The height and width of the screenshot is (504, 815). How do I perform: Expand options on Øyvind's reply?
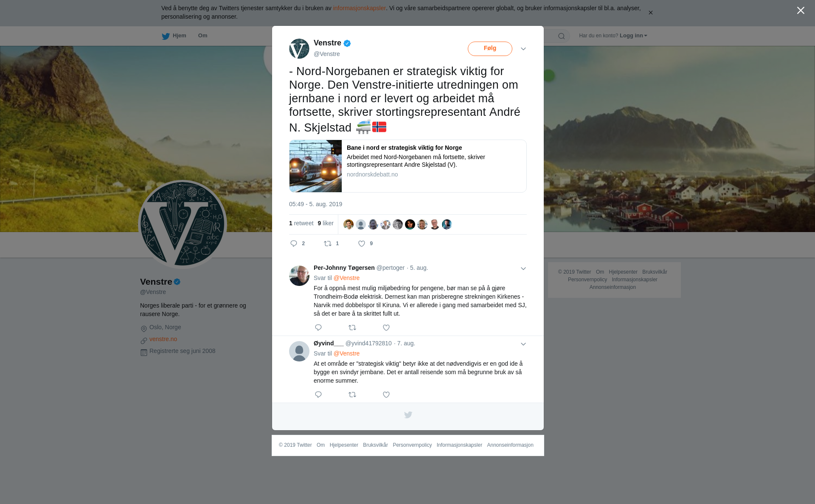pos(523,344)
